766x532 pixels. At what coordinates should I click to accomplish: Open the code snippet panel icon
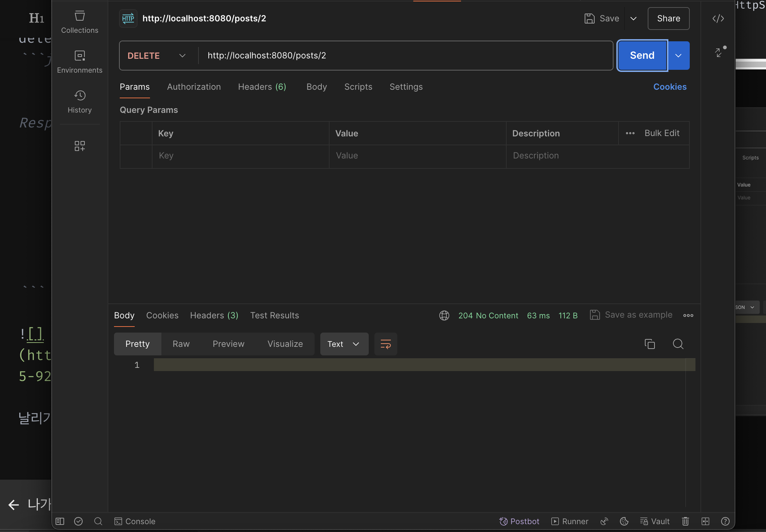click(x=718, y=19)
